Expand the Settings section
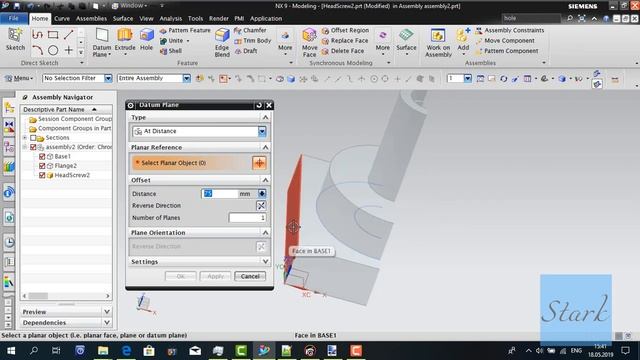 265,262
